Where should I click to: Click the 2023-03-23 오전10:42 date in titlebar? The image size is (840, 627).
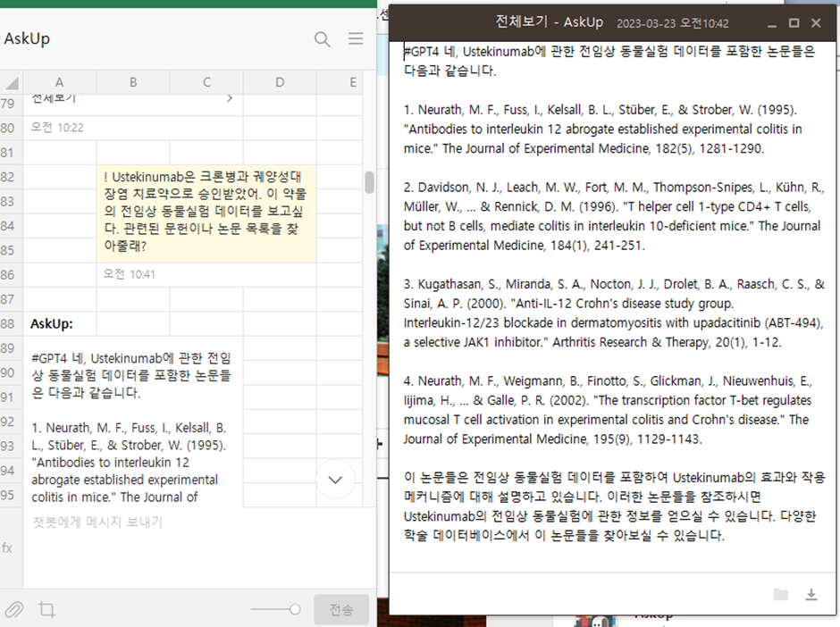coord(672,23)
